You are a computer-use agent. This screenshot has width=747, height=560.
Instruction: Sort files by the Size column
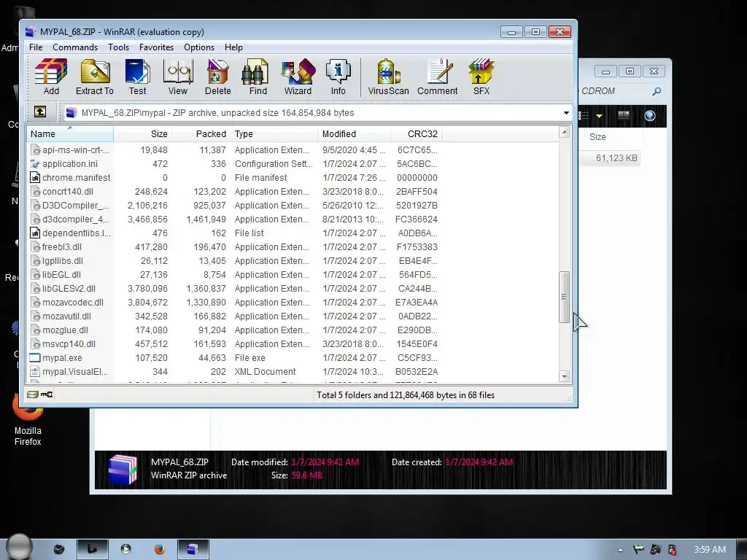[x=142, y=134]
